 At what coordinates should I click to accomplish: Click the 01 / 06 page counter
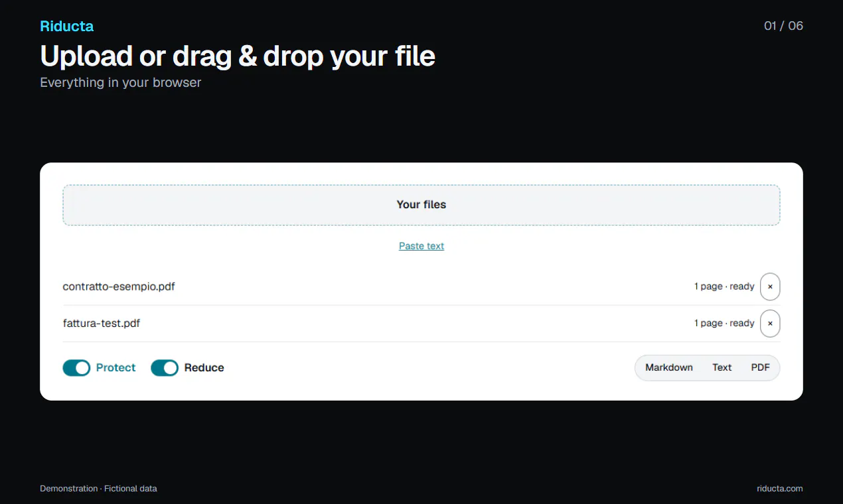[x=783, y=26]
